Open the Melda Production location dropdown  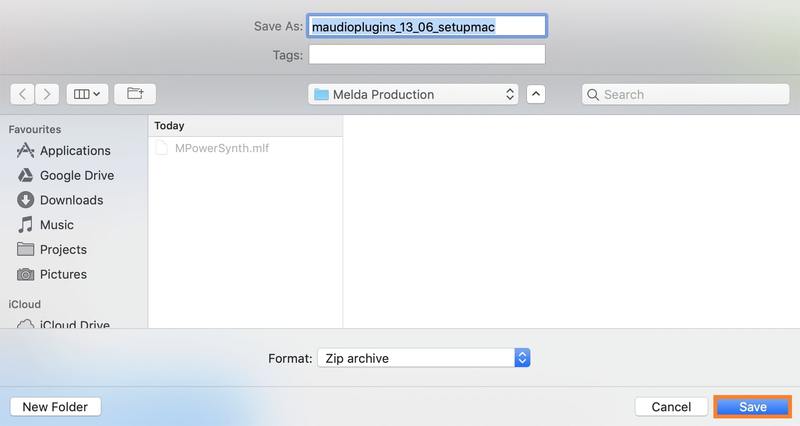413,95
